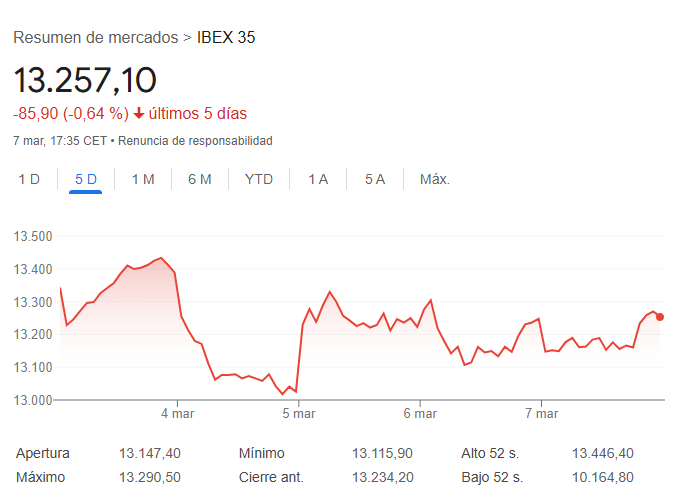
Task: Select the 5 D range tab
Action: [86, 180]
